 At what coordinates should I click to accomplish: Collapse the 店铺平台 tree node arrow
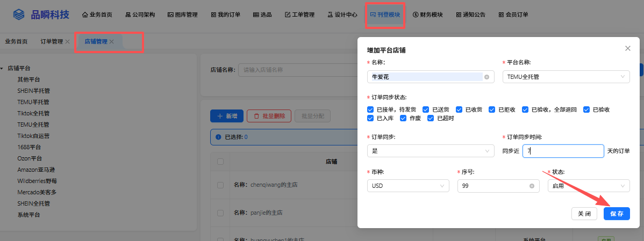(x=2, y=69)
